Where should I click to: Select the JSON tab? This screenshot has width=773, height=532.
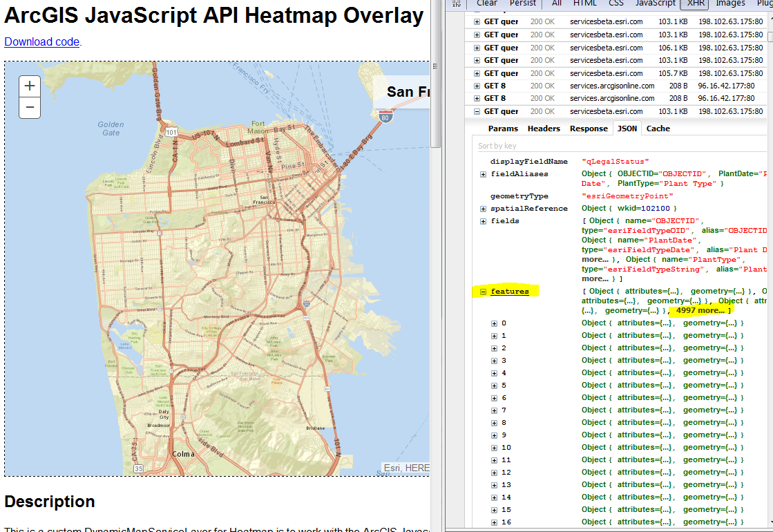(x=627, y=129)
